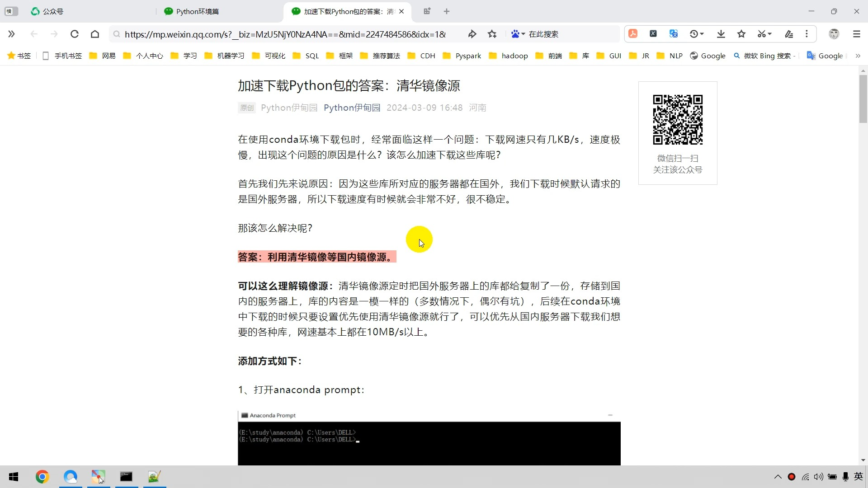Open the CDH bookmark folder
The width and height of the screenshot is (868, 488).
pos(421,56)
